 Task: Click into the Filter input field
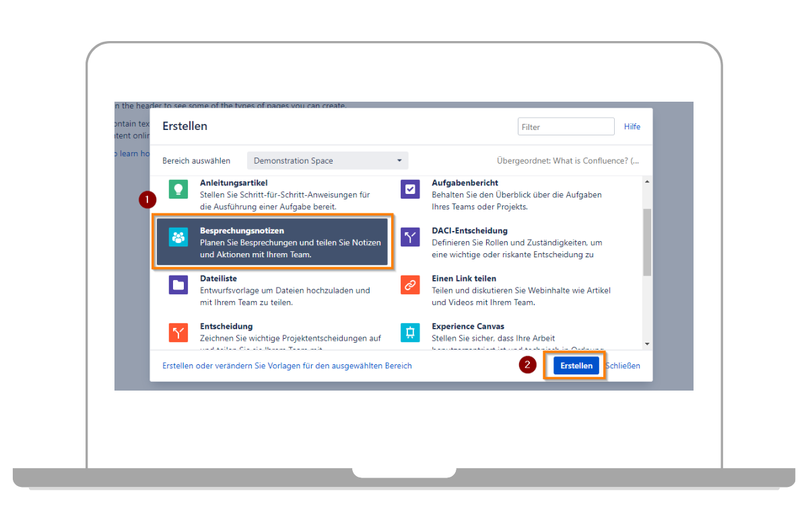click(566, 127)
